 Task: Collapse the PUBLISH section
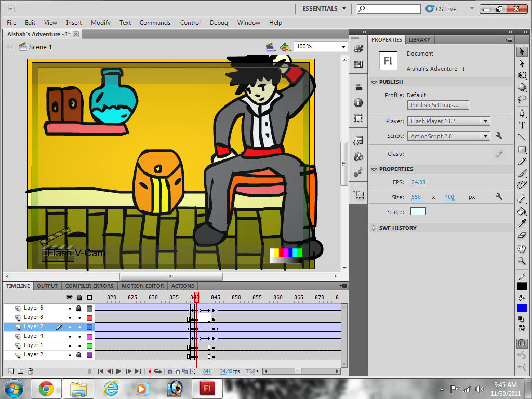[x=374, y=82]
